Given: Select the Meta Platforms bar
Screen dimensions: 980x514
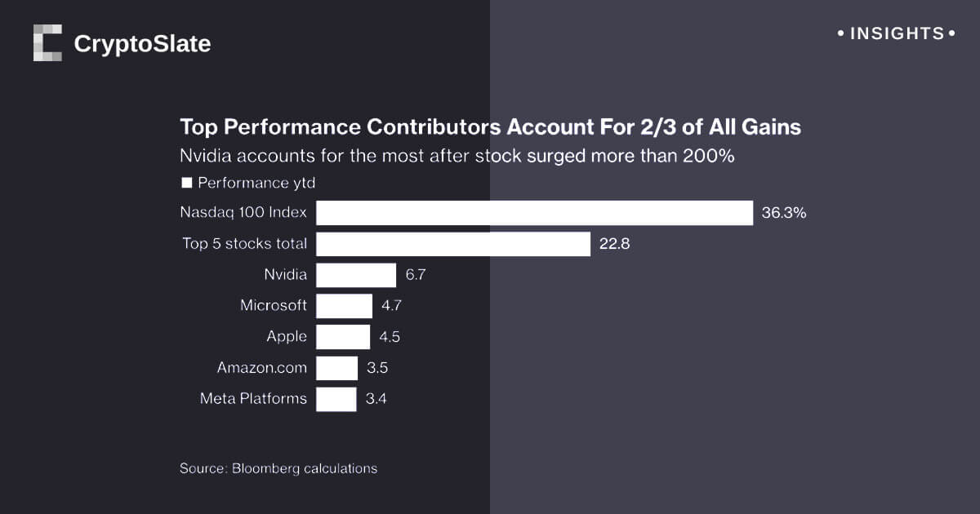Looking at the screenshot, I should 336,399.
